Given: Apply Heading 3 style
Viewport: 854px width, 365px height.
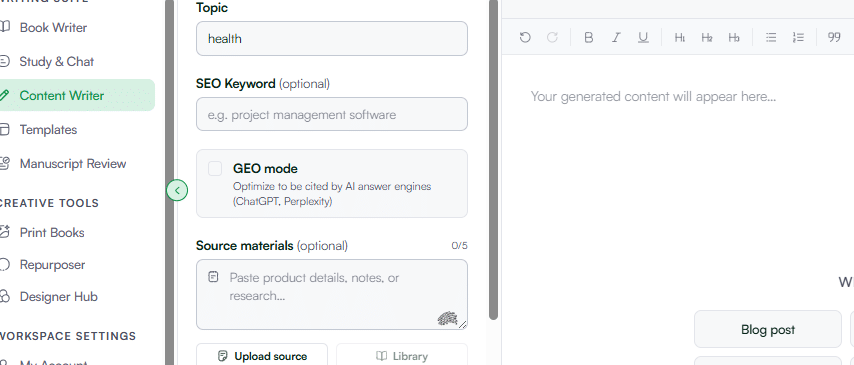Looking at the screenshot, I should [x=734, y=38].
